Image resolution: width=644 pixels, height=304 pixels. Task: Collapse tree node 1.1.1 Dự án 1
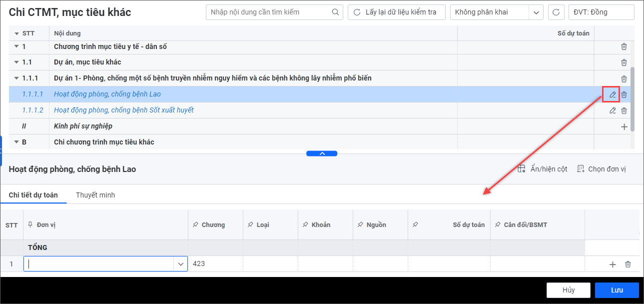click(x=15, y=78)
